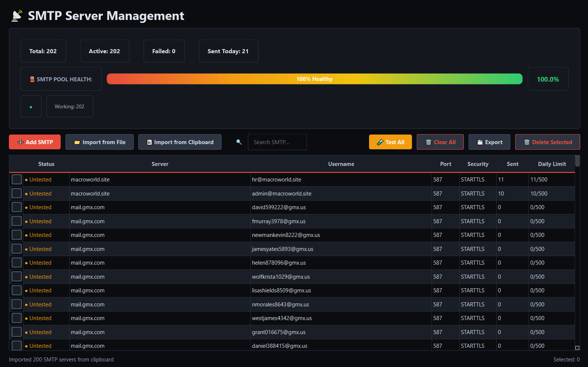Click the satellite dish logo icon
Viewport: 588px width, 367px height.
(17, 16)
